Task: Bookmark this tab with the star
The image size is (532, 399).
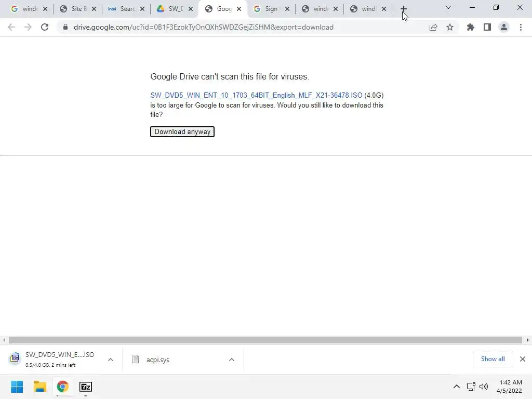Action: (x=450, y=27)
